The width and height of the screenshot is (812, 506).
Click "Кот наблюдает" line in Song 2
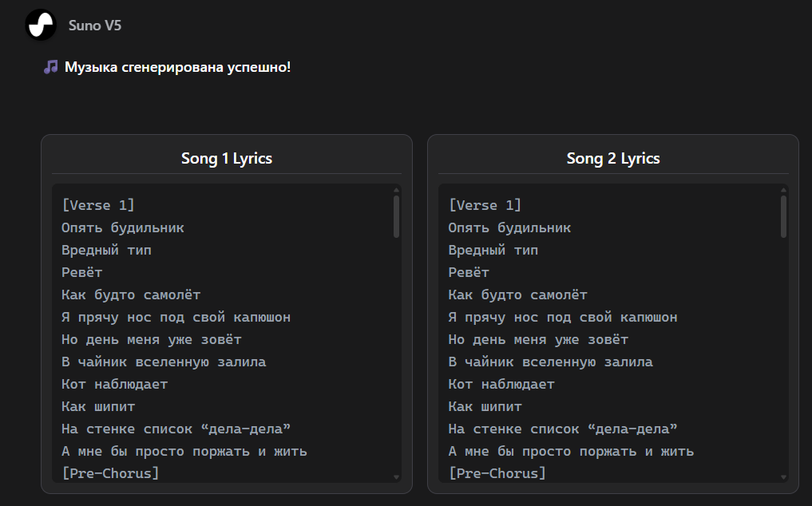tap(501, 384)
